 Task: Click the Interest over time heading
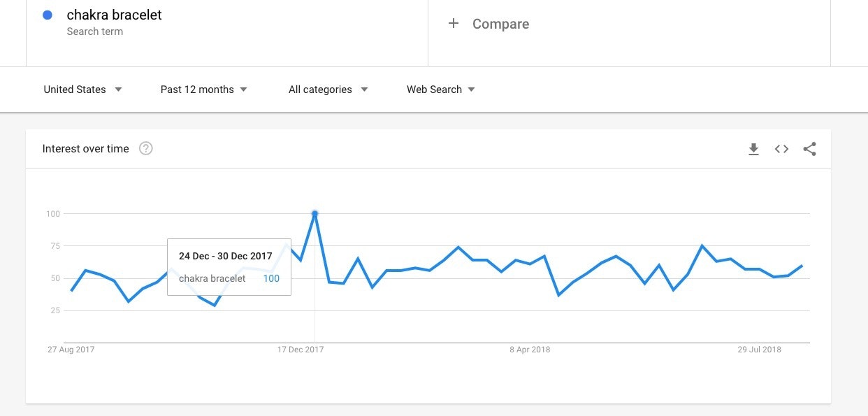85,149
